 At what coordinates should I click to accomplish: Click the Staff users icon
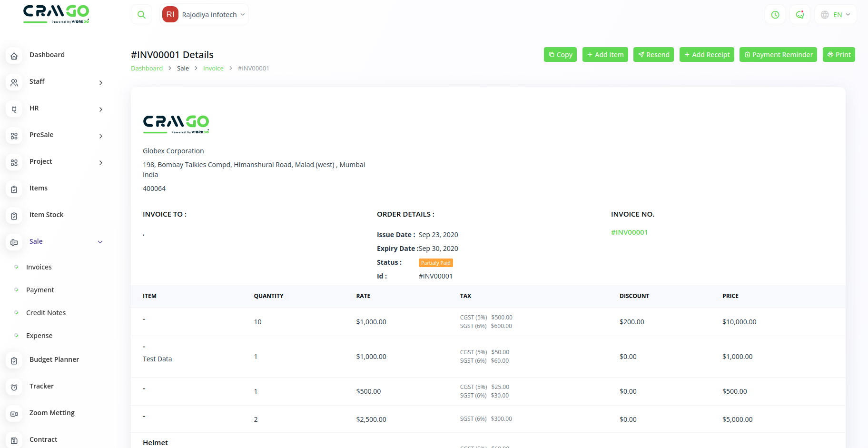pos(14,82)
